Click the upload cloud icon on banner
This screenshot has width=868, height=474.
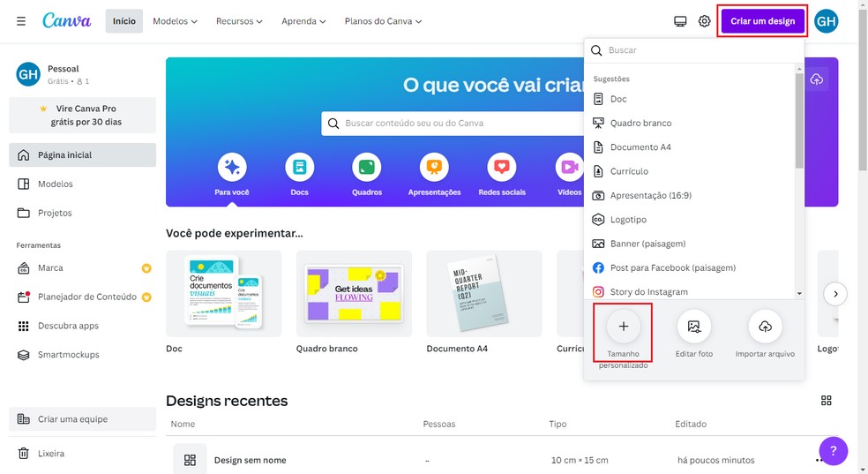[x=817, y=79]
